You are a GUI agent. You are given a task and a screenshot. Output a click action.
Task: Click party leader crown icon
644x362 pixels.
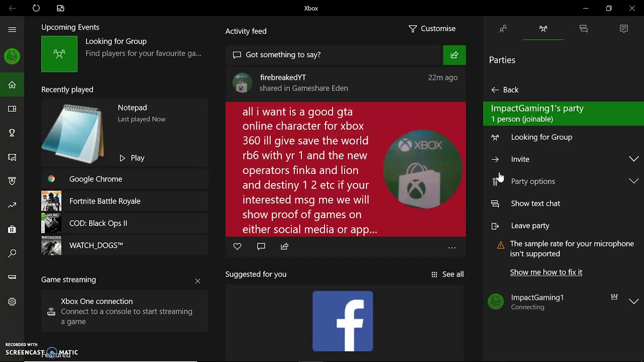614,297
